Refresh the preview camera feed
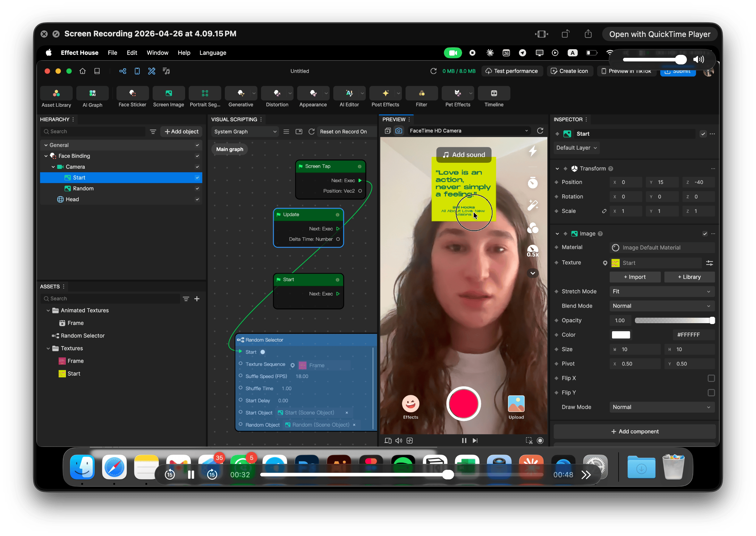The image size is (756, 536). [x=540, y=131]
